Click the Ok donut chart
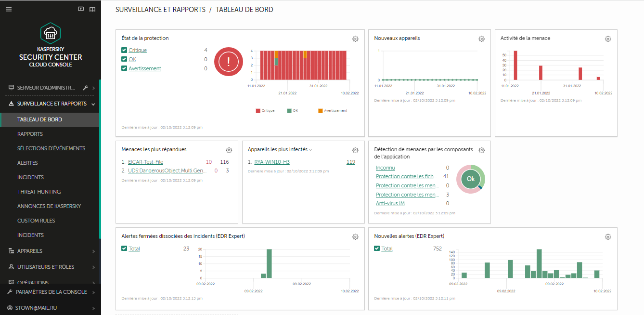 tap(471, 179)
